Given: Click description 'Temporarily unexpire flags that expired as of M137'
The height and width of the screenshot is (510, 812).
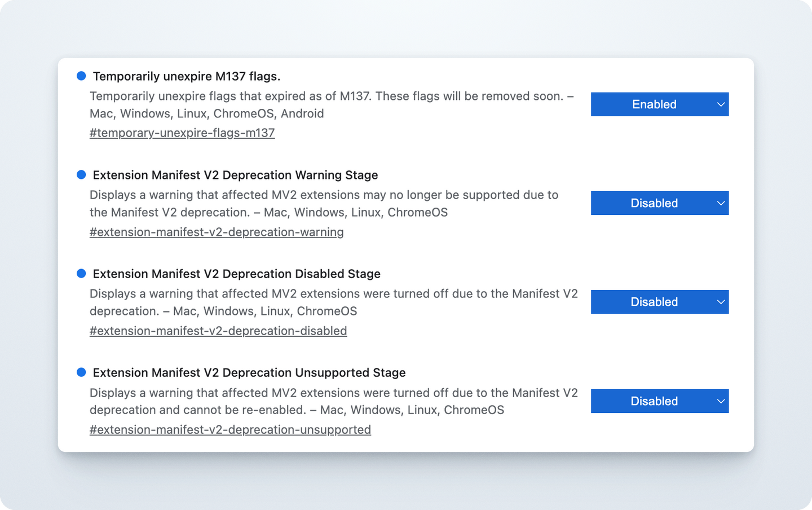Looking at the screenshot, I should (332, 104).
